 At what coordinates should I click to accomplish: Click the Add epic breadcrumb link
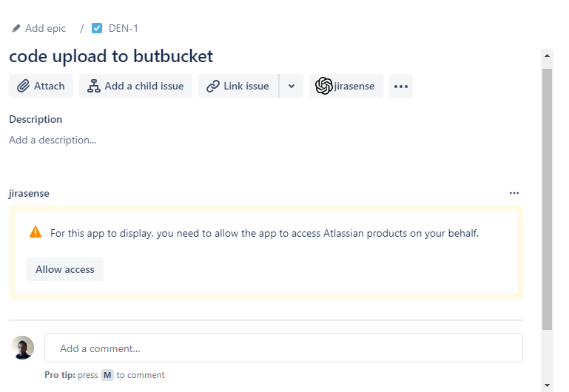point(45,29)
